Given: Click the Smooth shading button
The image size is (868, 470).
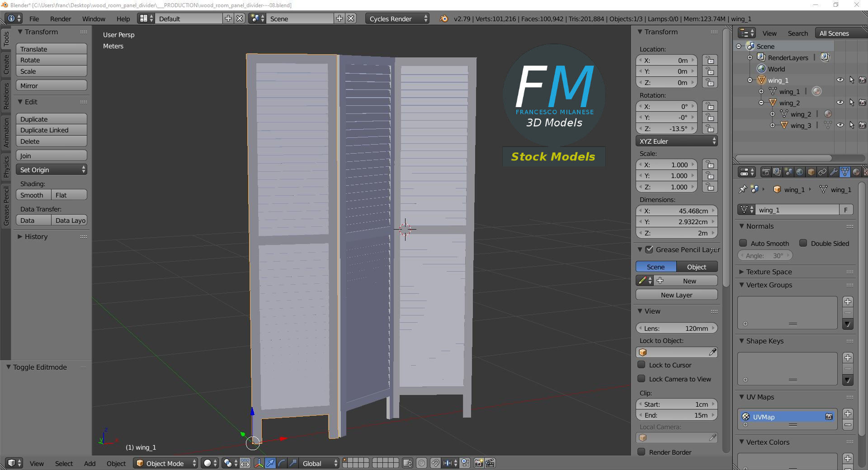Looking at the screenshot, I should coord(33,195).
